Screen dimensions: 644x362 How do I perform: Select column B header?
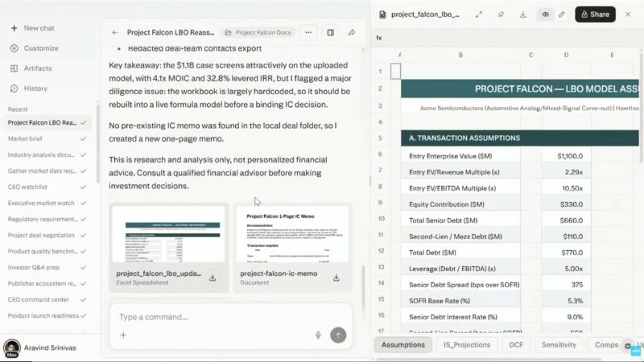pos(460,55)
